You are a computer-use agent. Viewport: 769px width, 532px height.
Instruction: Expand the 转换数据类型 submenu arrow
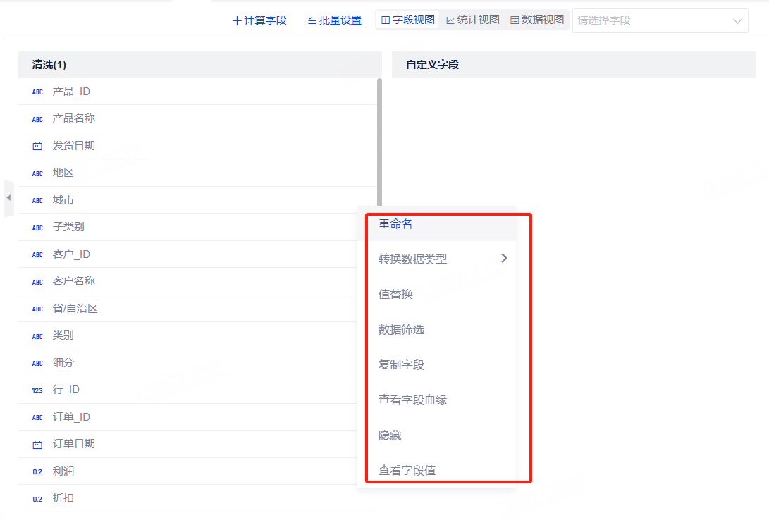point(504,259)
